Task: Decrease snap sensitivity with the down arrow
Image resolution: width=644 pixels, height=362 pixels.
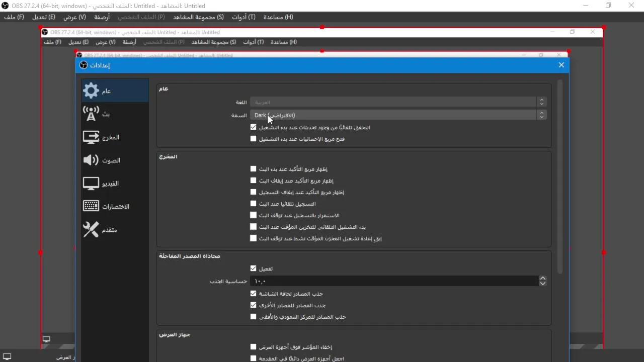Action: tap(542, 284)
